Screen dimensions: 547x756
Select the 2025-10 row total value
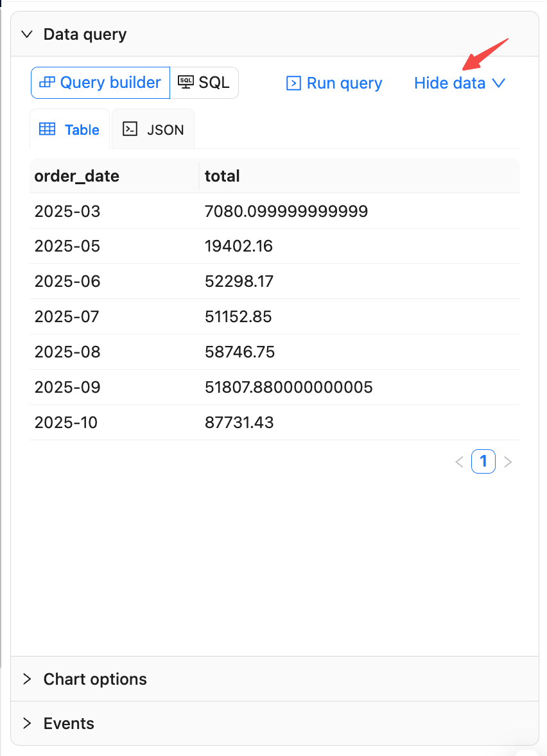tap(239, 422)
